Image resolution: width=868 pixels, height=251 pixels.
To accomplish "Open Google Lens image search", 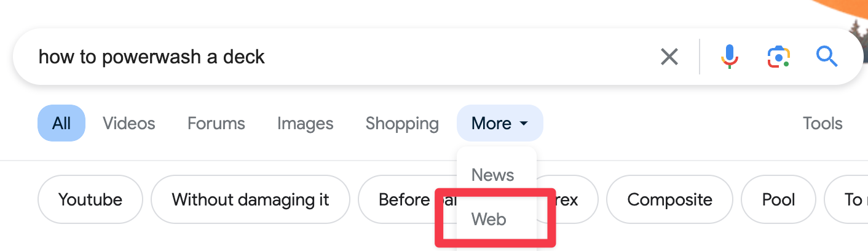I will pyautogui.click(x=778, y=57).
